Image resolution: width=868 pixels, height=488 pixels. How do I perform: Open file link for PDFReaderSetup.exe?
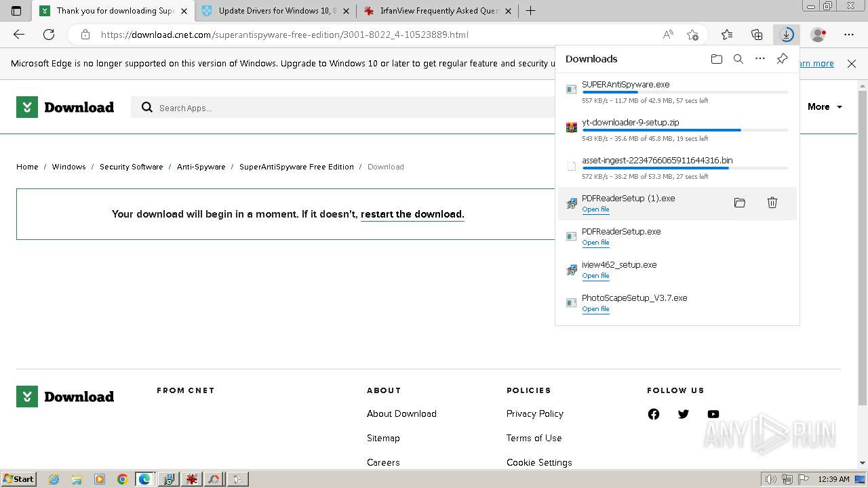pos(595,243)
